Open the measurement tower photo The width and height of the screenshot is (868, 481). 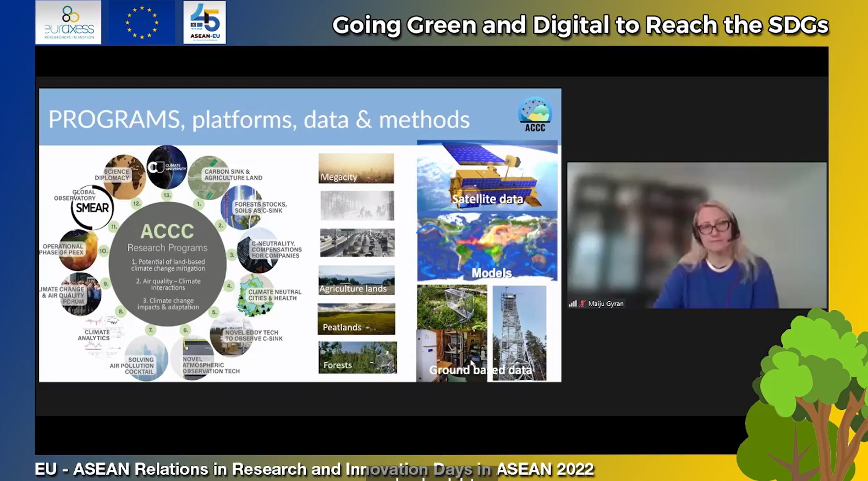point(519,333)
